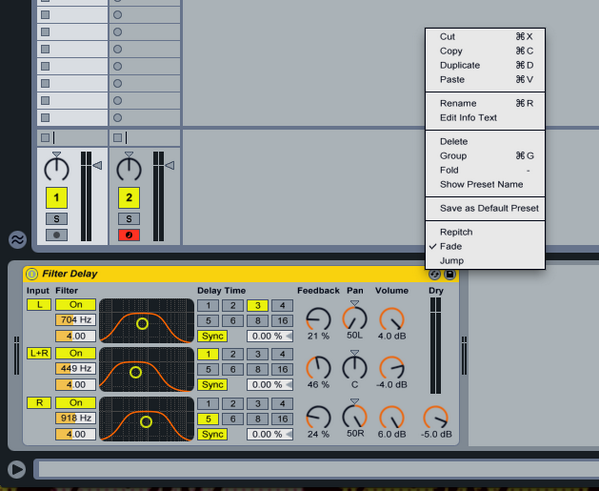Select Show Preset Name menu entry

pos(485,185)
